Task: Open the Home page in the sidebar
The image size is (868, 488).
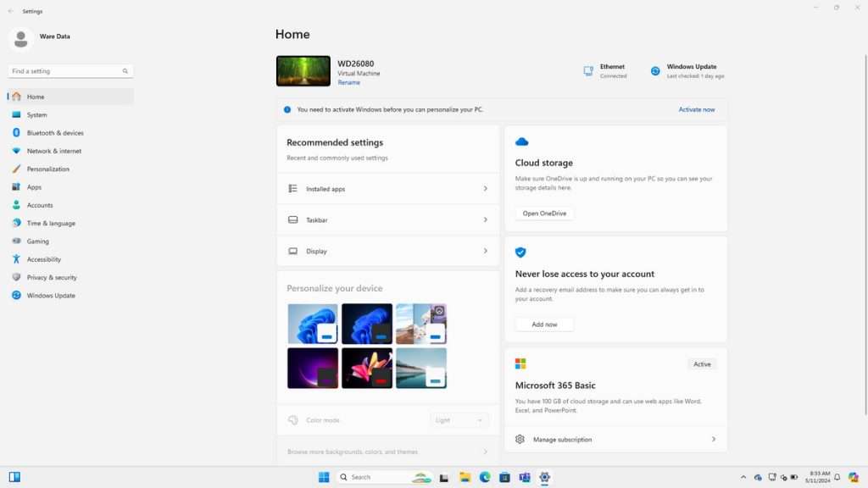Action: tap(70, 97)
